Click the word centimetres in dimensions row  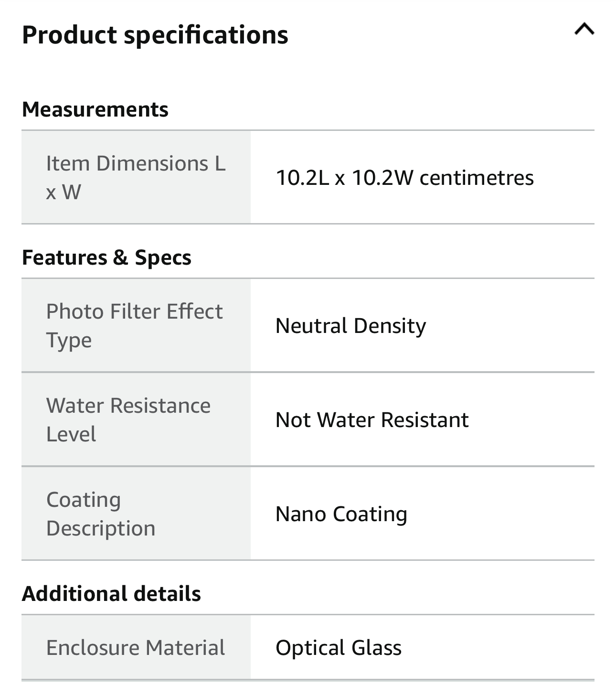pyautogui.click(x=476, y=178)
